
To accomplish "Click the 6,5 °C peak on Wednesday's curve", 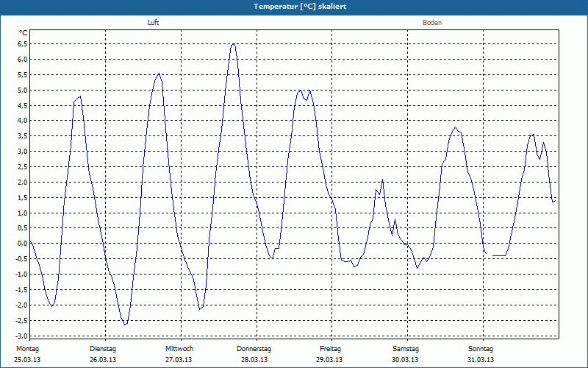I will coord(233,44).
